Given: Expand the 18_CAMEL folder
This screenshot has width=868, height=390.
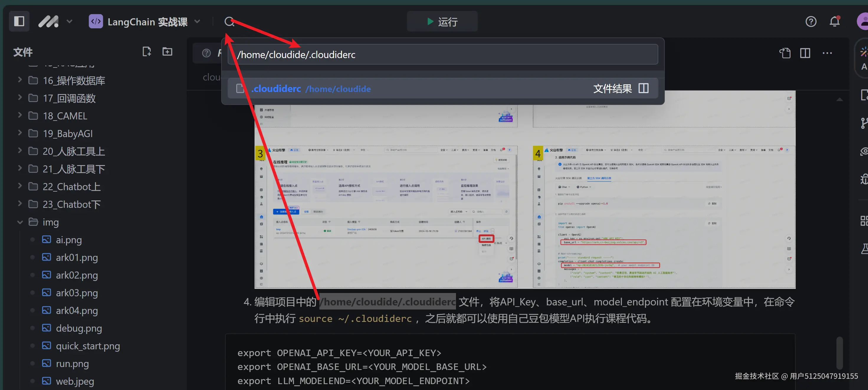Looking at the screenshot, I should (x=20, y=116).
